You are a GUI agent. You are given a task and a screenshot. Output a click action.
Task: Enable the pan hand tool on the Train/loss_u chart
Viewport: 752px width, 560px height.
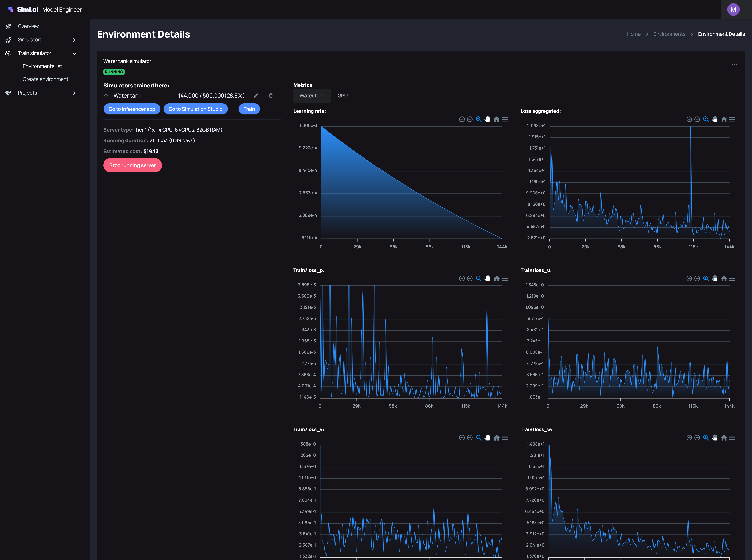(x=715, y=279)
